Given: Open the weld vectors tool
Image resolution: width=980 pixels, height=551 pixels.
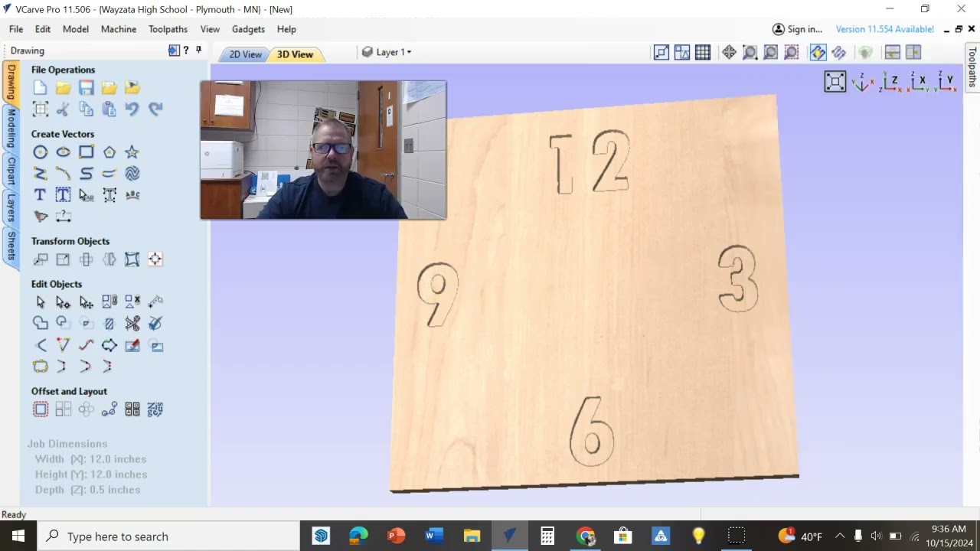Looking at the screenshot, I should 41,324.
